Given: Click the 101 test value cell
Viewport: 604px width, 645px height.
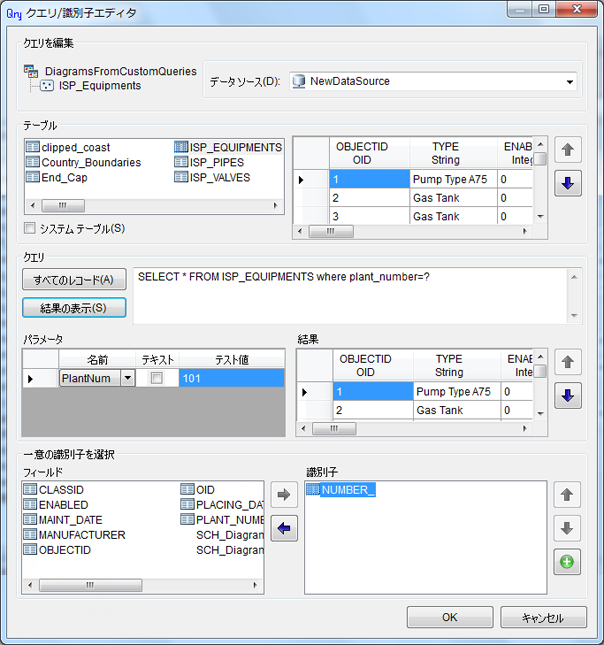Looking at the screenshot, I should [x=232, y=378].
